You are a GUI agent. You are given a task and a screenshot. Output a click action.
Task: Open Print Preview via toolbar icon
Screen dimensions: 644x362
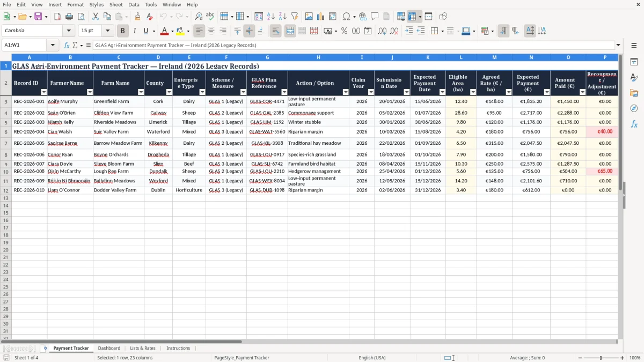(x=81, y=17)
